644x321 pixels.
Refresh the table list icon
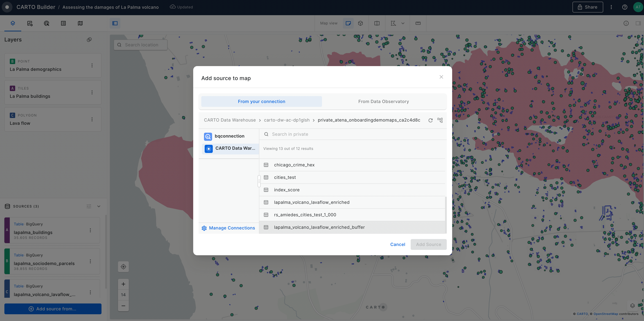click(x=431, y=120)
